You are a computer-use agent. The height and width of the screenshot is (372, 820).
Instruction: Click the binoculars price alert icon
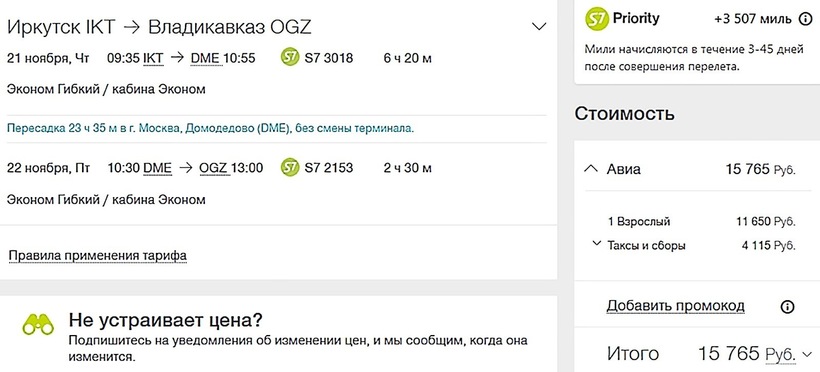point(38,324)
